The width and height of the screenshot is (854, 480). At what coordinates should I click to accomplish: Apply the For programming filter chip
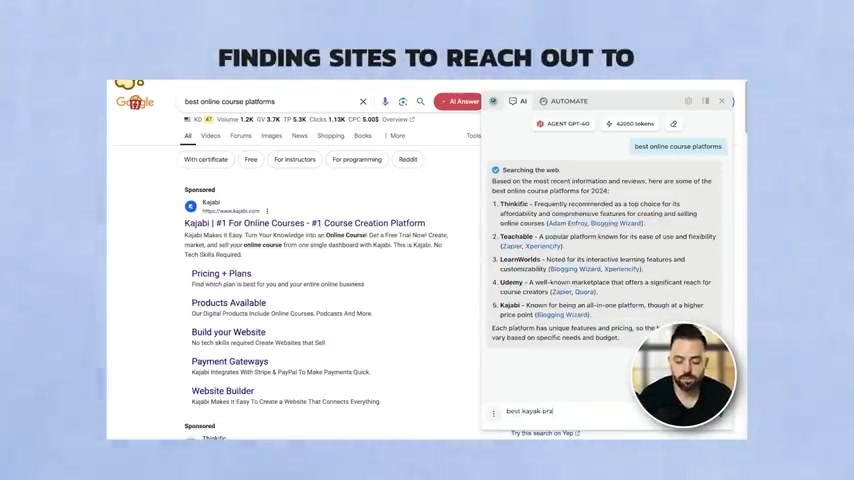click(x=357, y=160)
